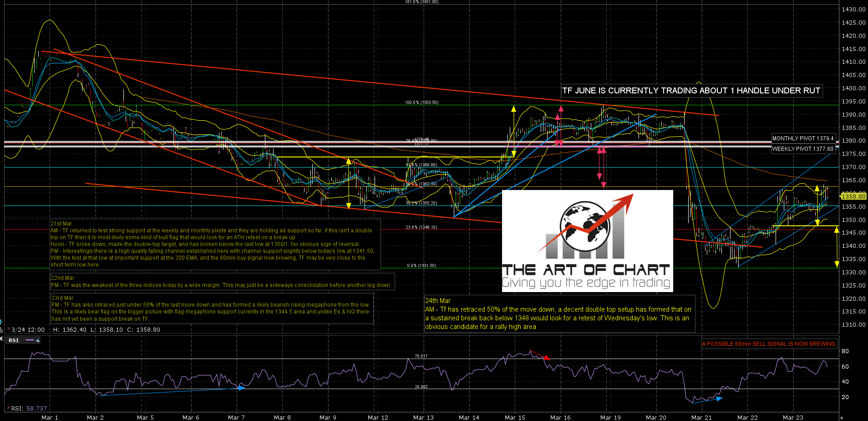Image resolution: width=868 pixels, height=421 pixels.
Task: Close the RSI study panel
Action: (1, 338)
